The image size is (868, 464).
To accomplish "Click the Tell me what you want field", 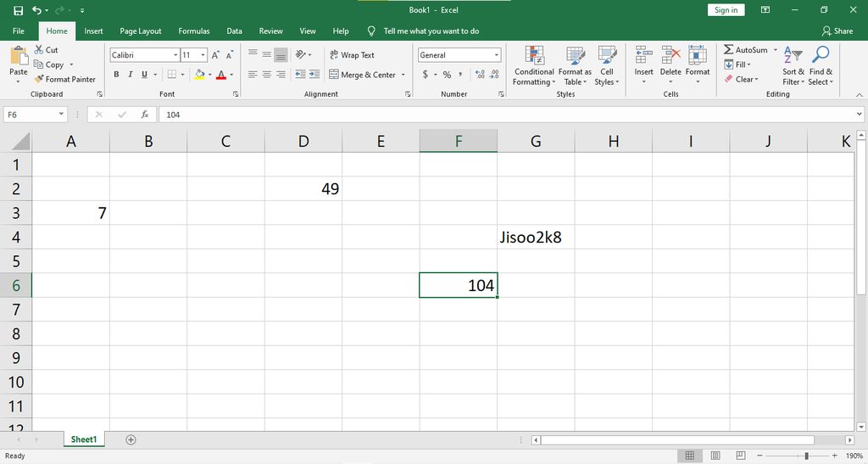I will [431, 31].
